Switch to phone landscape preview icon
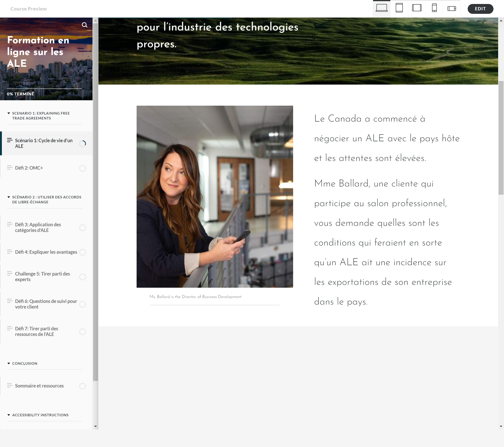This screenshot has width=504, height=447. point(452,8)
